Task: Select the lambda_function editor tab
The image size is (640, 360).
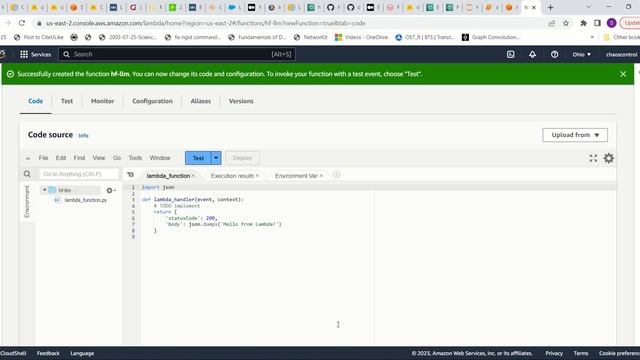Action: coord(168,176)
